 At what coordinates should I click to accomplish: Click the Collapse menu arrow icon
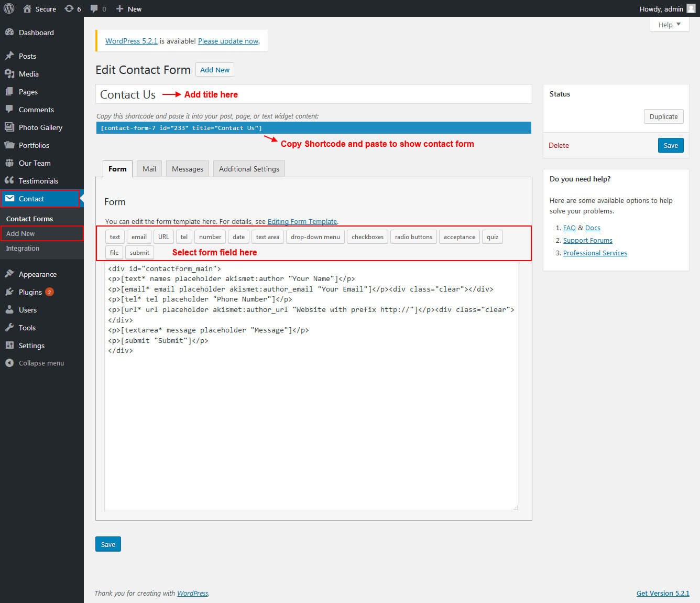pos(9,363)
